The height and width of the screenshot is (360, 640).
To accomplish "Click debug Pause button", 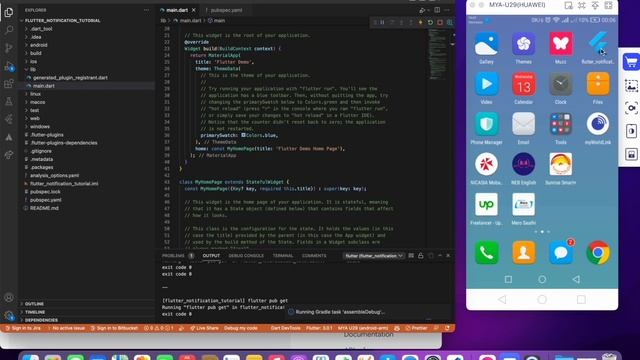I will [382, 22].
